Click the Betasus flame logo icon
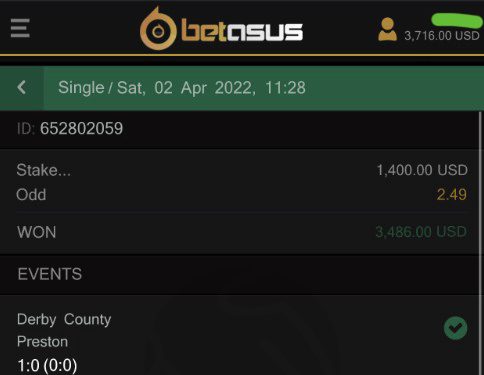Screen dimensions: 484x375 (x=158, y=29)
